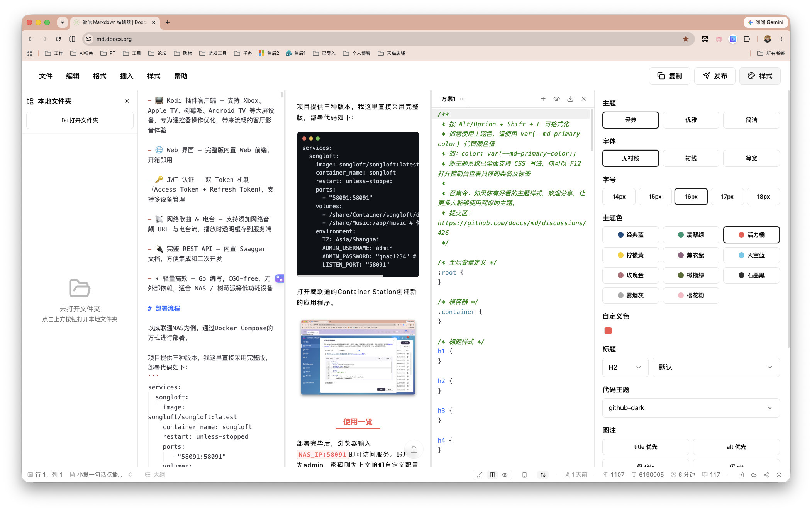Click the 复制 copy button
The image size is (812, 511).
(670, 76)
